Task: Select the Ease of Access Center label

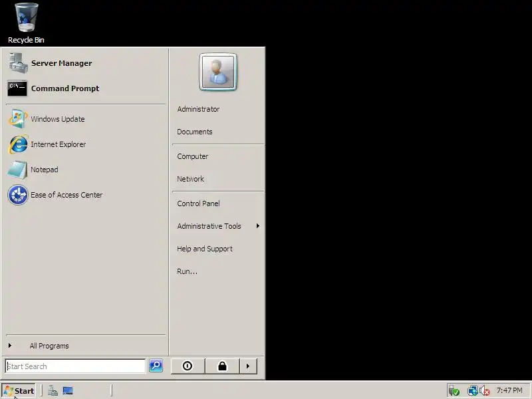Action: point(66,195)
